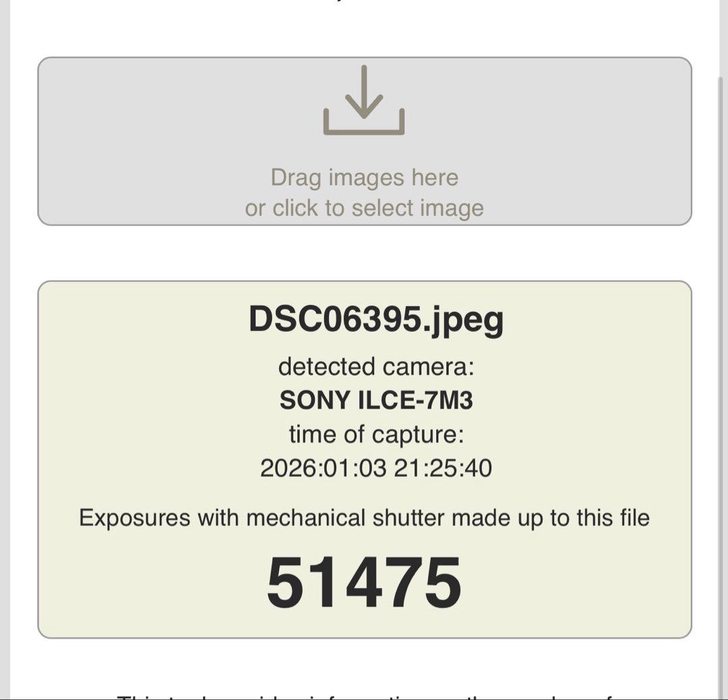Click the ".jpeg" extension in file name
This screenshot has height=700, width=728.
(464, 320)
